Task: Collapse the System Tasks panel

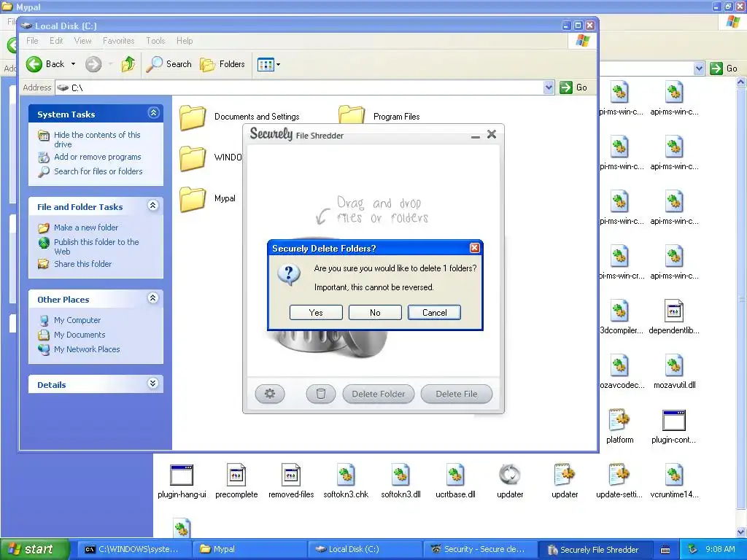Action: coord(153,113)
